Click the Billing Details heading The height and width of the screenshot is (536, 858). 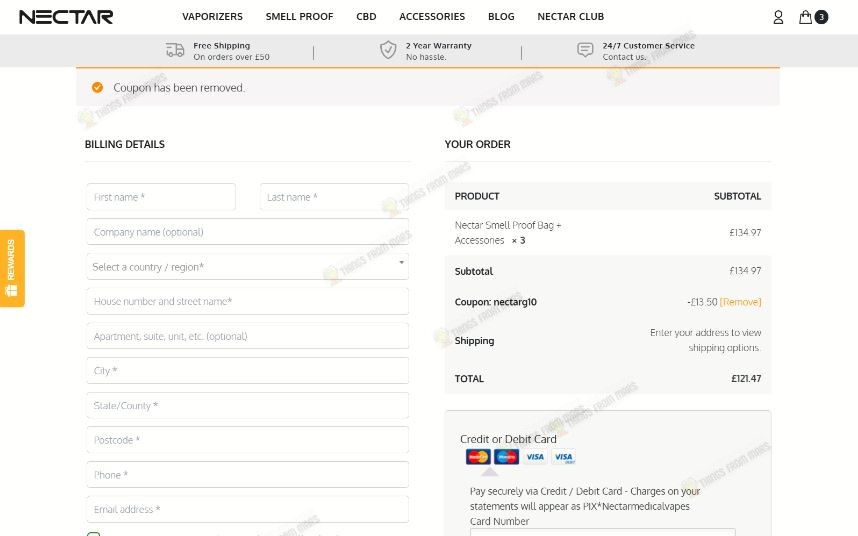click(x=125, y=144)
